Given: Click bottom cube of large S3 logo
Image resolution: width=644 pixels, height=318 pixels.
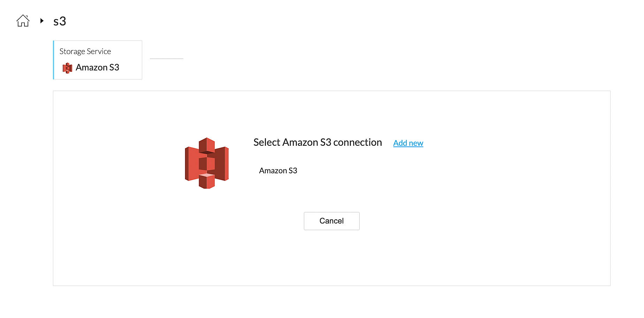Looking at the screenshot, I should [x=207, y=181].
